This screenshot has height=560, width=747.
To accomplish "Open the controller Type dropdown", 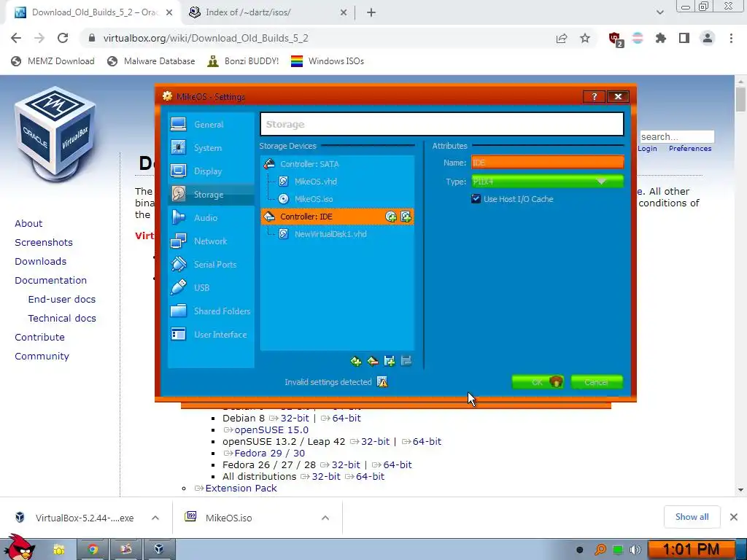I will (x=547, y=182).
